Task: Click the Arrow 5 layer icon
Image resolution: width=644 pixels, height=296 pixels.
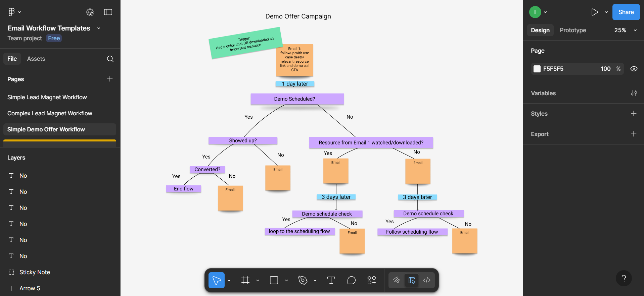Action: pos(11,288)
